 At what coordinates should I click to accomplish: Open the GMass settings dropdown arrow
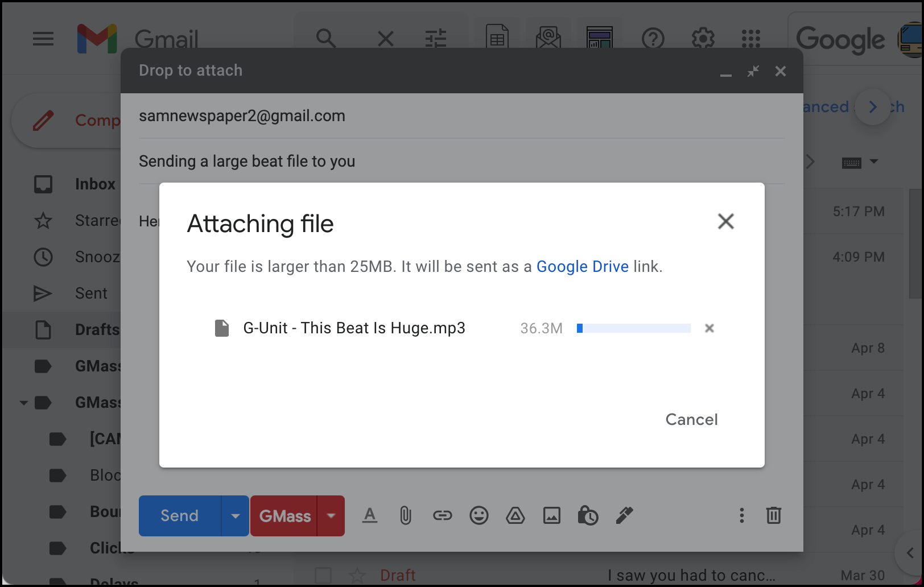click(x=331, y=516)
